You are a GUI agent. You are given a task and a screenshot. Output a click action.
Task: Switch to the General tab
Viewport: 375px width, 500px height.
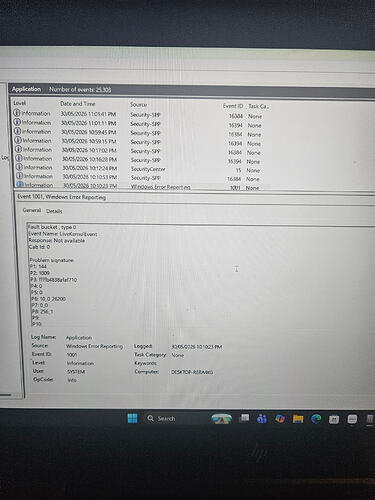coord(32,210)
